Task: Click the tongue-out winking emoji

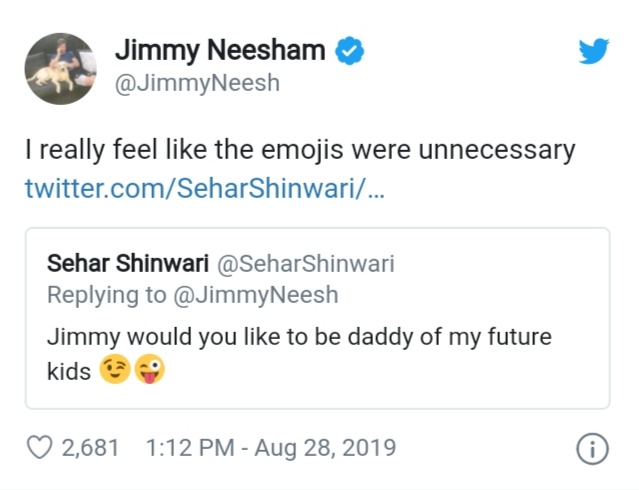Action: [x=148, y=371]
